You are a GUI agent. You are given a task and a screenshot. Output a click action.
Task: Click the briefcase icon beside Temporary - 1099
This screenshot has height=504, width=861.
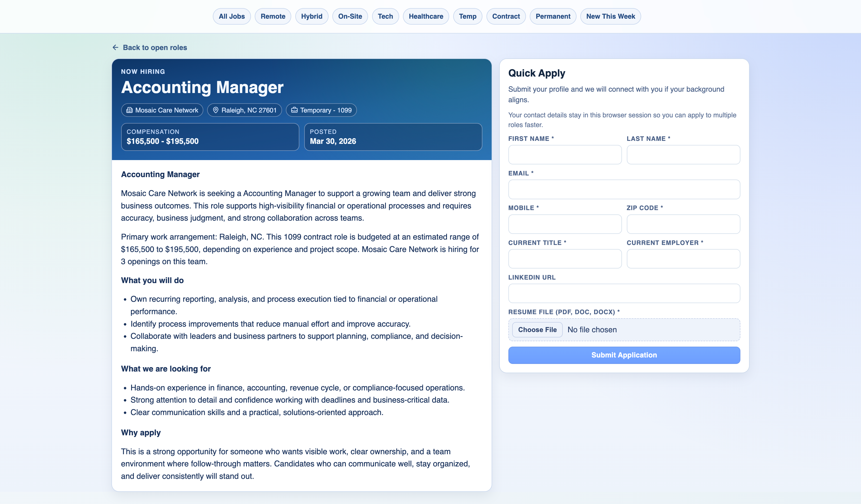coord(294,110)
